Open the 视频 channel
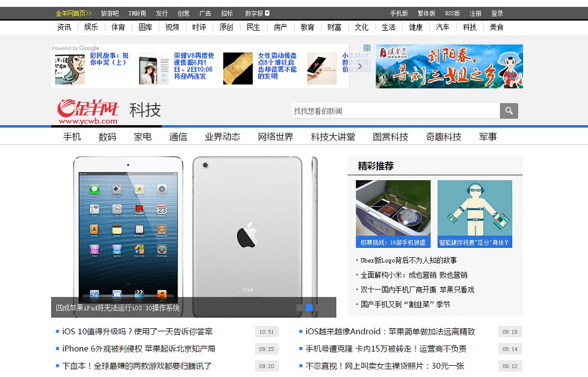This screenshot has height=377, width=588. tap(172, 27)
